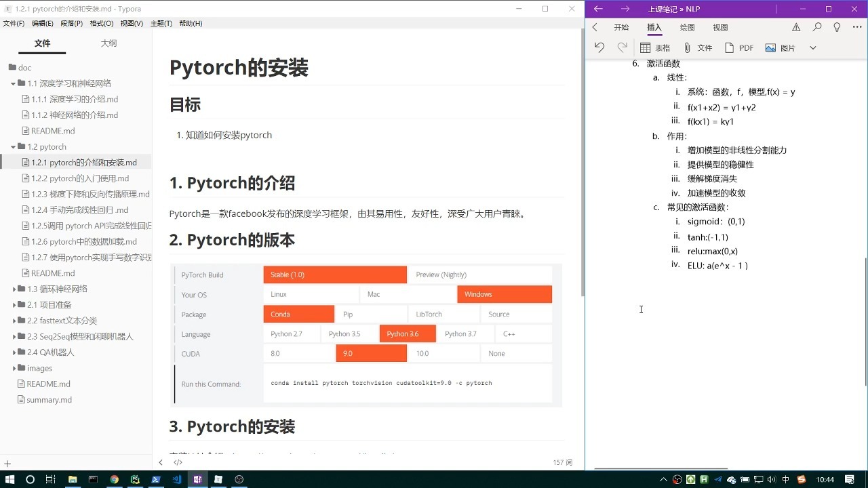Screen dimensions: 868x488
Task: Expand the 1.3 循环神经网络 folder
Action: click(14, 289)
